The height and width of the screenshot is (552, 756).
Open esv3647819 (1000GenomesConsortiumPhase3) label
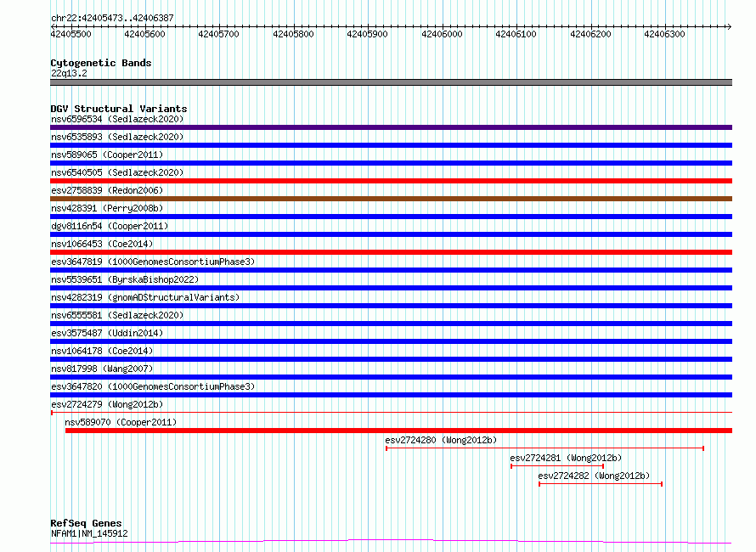pyautogui.click(x=153, y=262)
